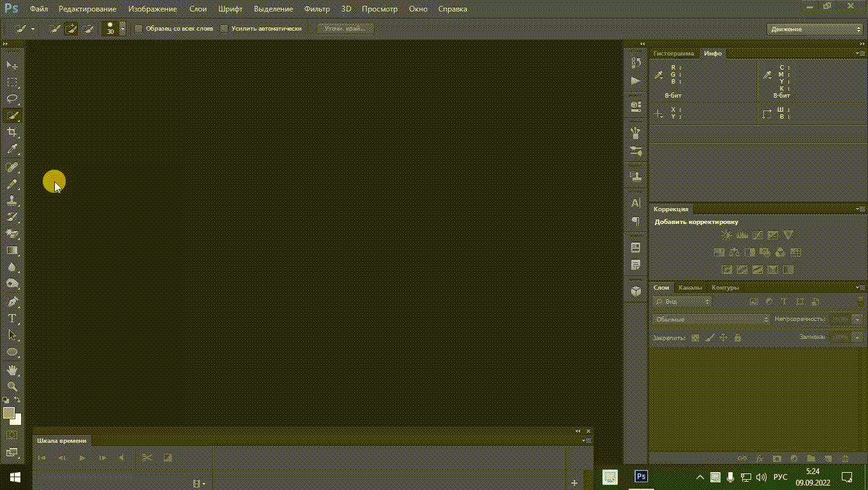Activate Add to Selection mode in the options bar
The image size is (868, 490).
click(x=71, y=29)
